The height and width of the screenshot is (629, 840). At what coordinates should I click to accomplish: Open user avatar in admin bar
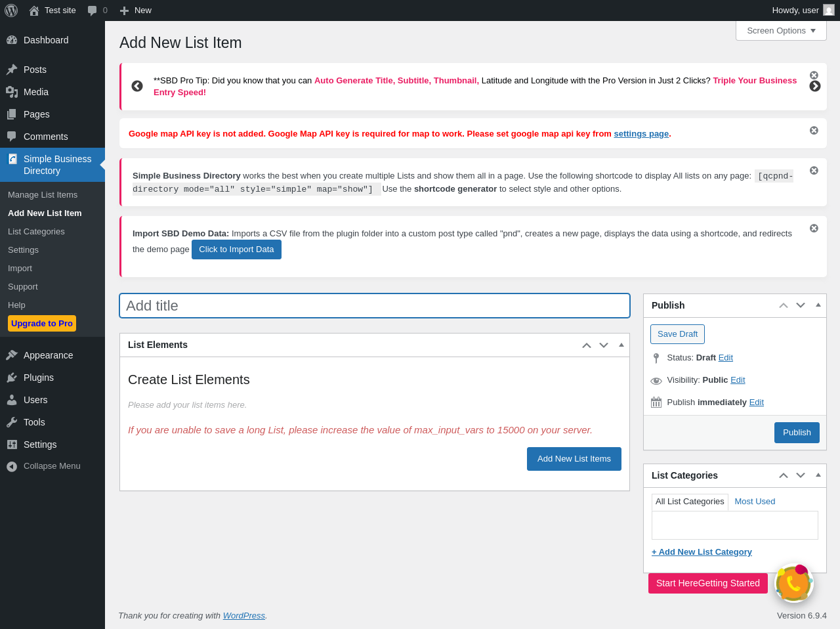829,11
